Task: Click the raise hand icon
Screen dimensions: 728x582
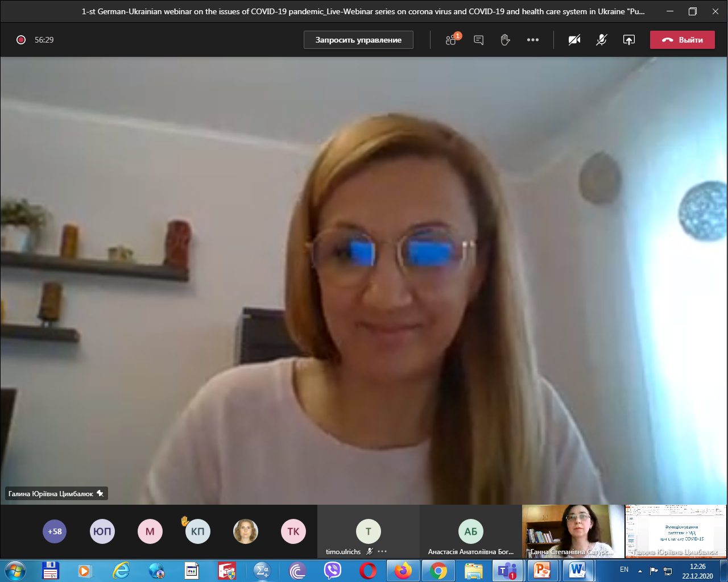Action: pos(505,40)
